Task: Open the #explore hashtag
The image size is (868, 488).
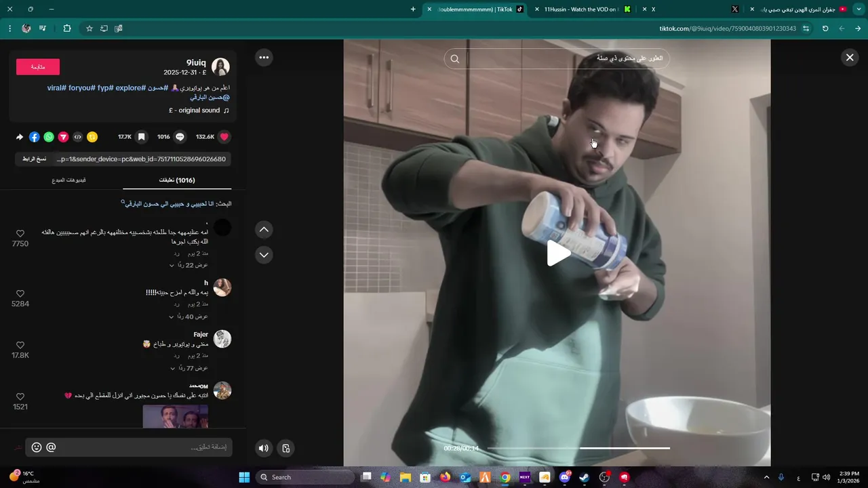Action: pos(131,88)
